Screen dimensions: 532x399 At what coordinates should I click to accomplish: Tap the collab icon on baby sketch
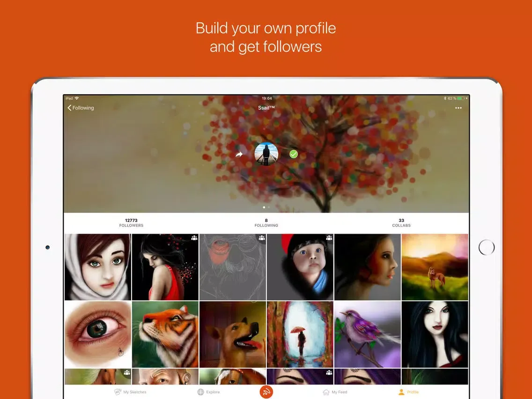[x=329, y=238]
